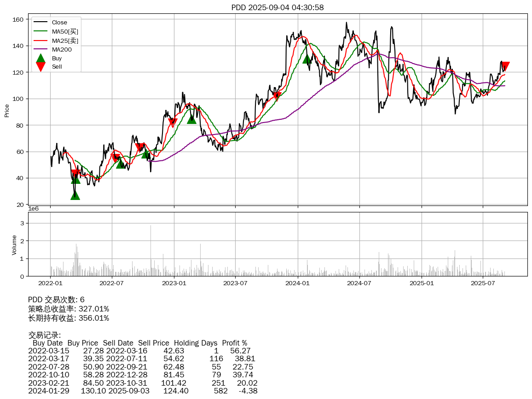Image resolution: width=532 pixels, height=399 pixels.
Task: Click the green buy triangle in the legend
Action: (x=40, y=59)
